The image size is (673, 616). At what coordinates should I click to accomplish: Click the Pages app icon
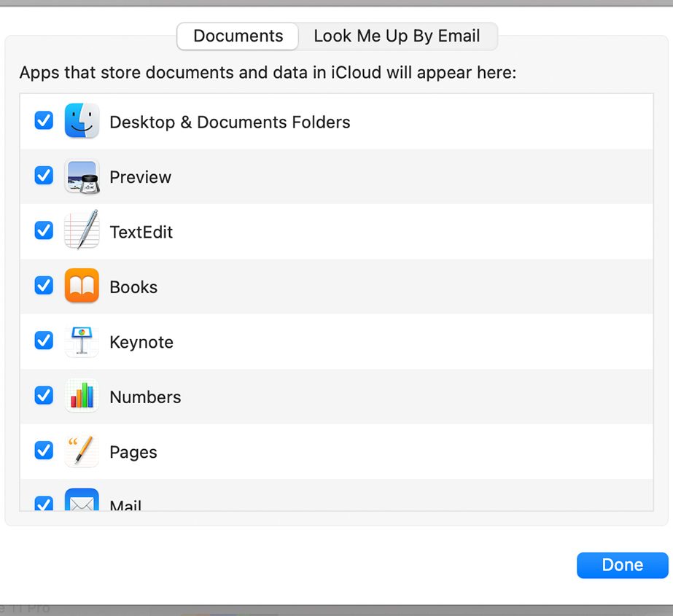click(x=82, y=451)
